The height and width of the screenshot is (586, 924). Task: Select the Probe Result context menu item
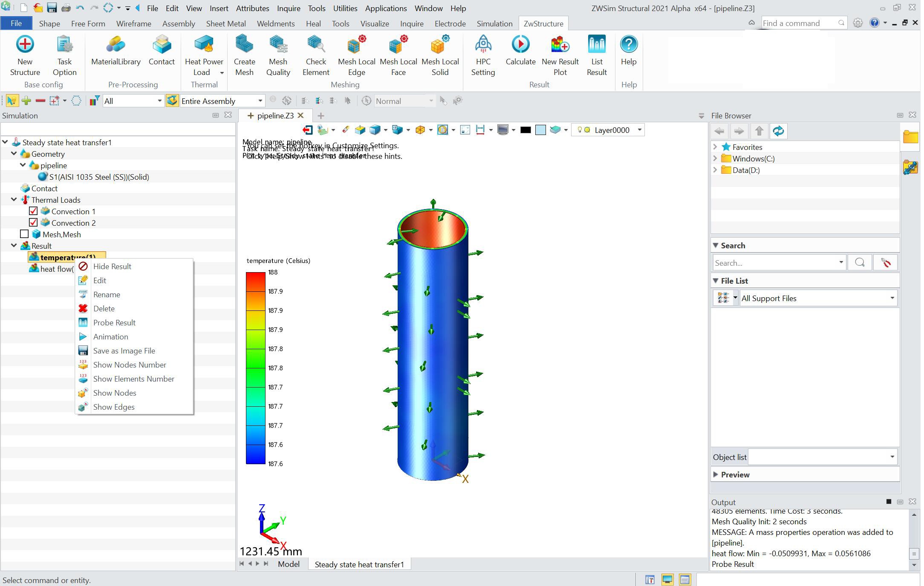point(114,322)
